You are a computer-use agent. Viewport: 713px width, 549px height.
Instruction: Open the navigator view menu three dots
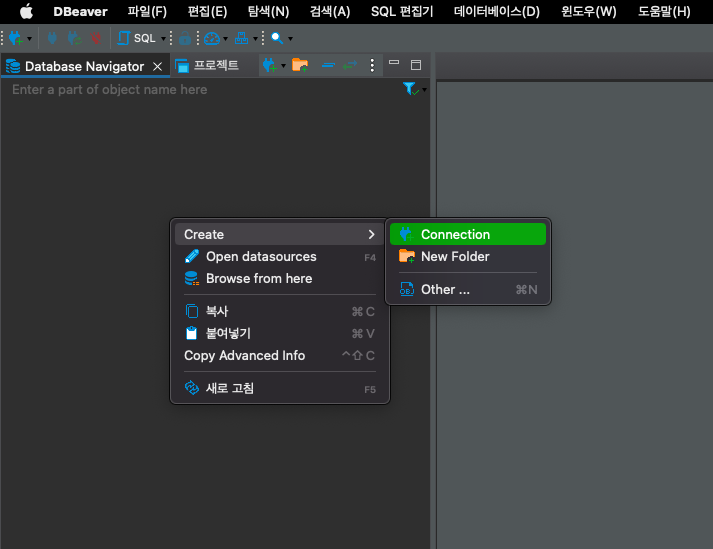pos(372,65)
